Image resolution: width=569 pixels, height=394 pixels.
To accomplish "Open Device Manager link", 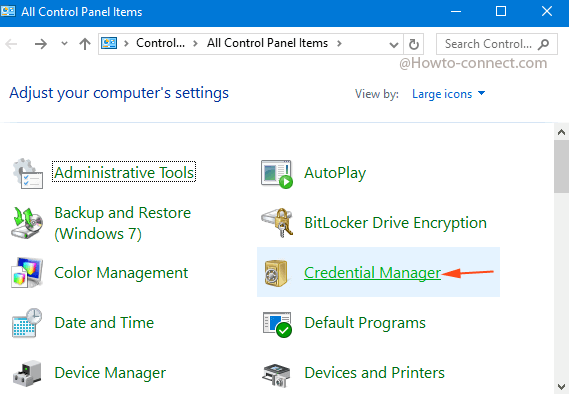I will point(110,373).
